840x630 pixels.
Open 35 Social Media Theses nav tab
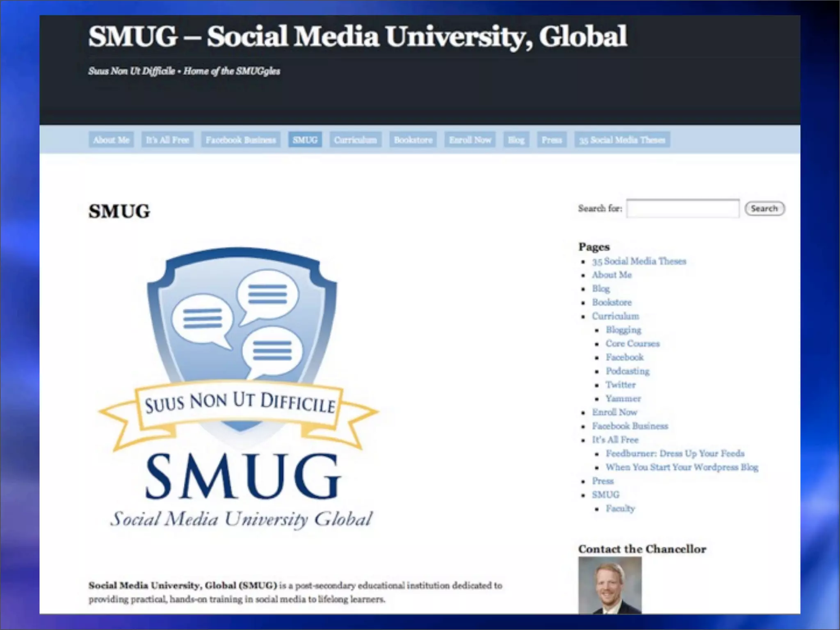[x=622, y=140]
